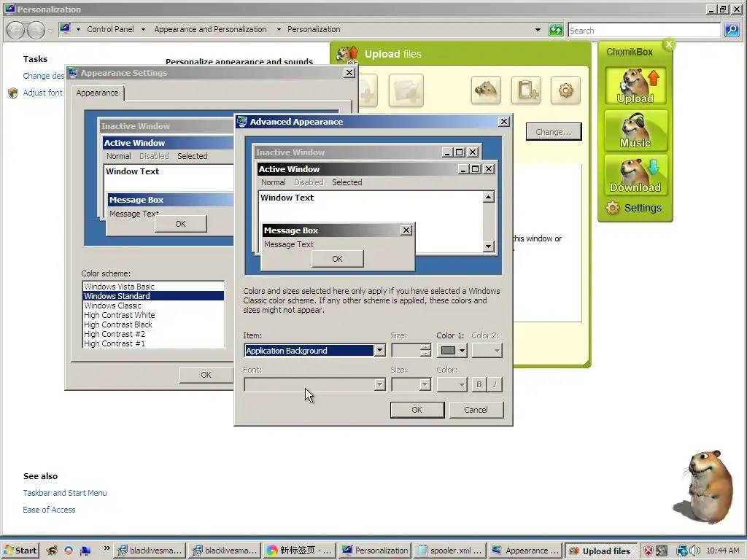The width and height of the screenshot is (747, 560).
Task: Open the Font name dropdown
Action: coord(379,384)
